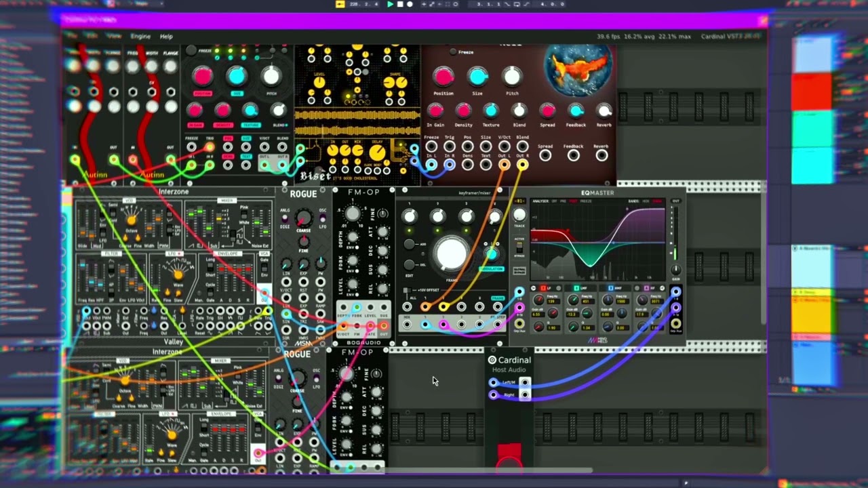Click Reverb input jack on brown Clouds module
The width and height of the screenshot is (868, 488).
click(601, 156)
